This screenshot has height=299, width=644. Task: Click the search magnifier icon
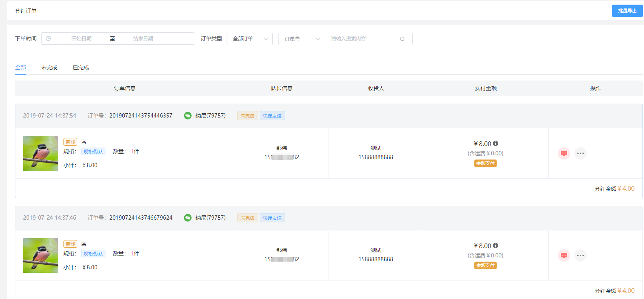coord(402,39)
